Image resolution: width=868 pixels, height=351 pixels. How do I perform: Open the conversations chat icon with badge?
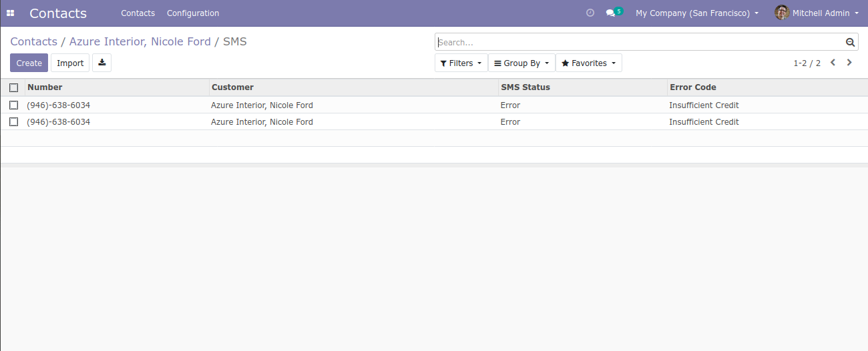tap(614, 13)
